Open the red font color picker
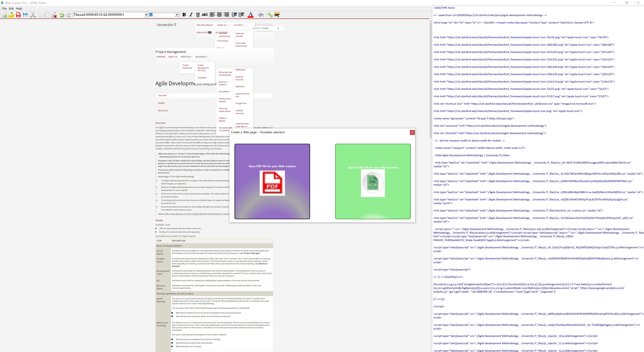The image size is (644, 352). point(251,15)
